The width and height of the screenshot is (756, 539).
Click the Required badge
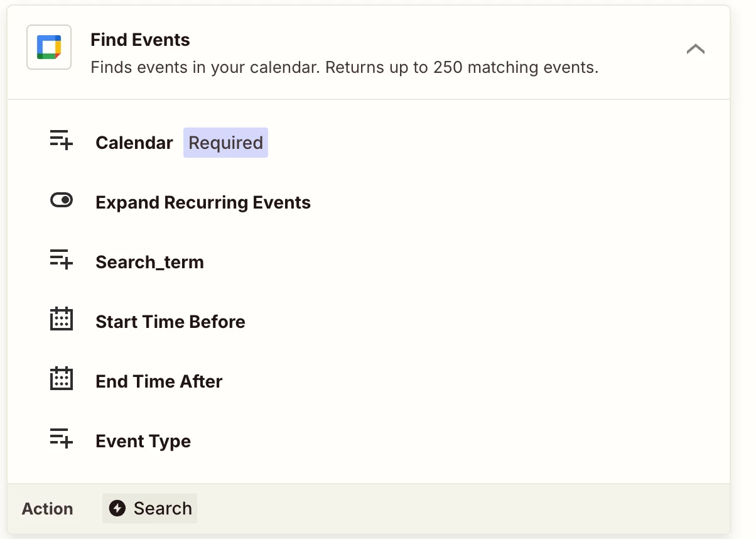(225, 143)
